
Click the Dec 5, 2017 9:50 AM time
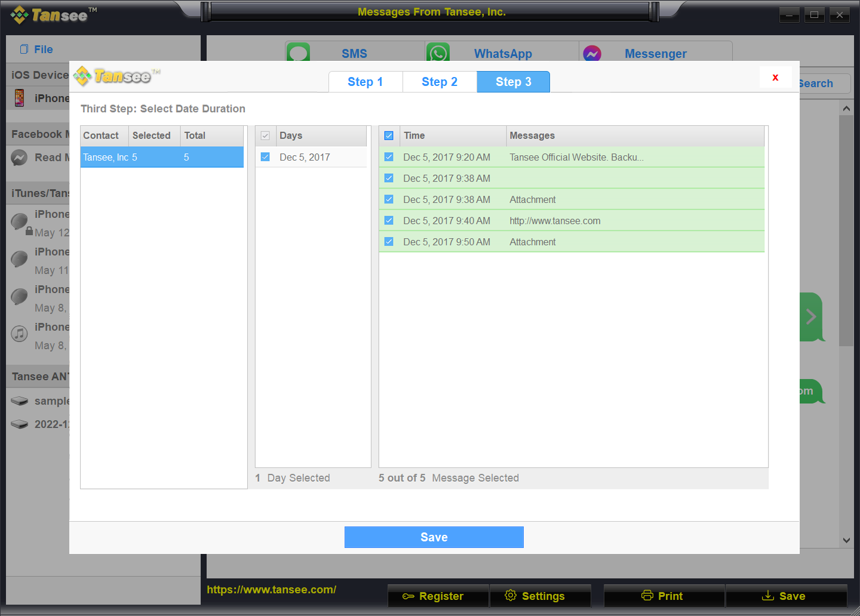[447, 242]
